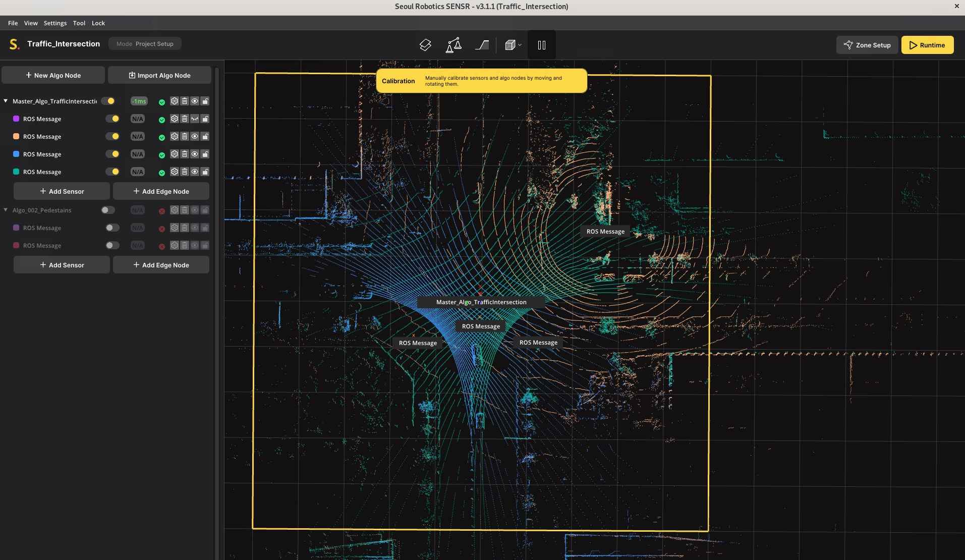Screen dimensions: 965x560
Task: Open settings gear for Master_Algo_TrafficIntersection
Action: pos(174,101)
